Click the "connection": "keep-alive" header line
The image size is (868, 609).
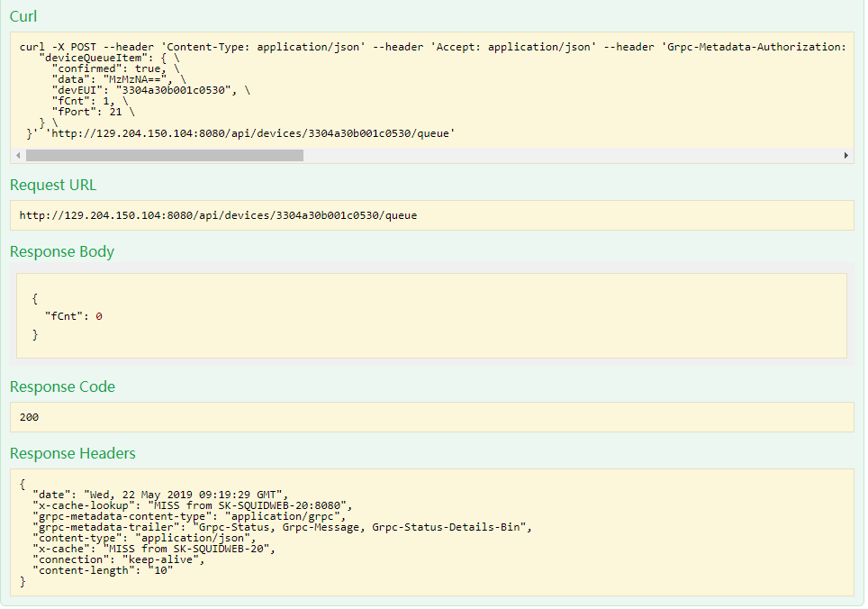119,559
